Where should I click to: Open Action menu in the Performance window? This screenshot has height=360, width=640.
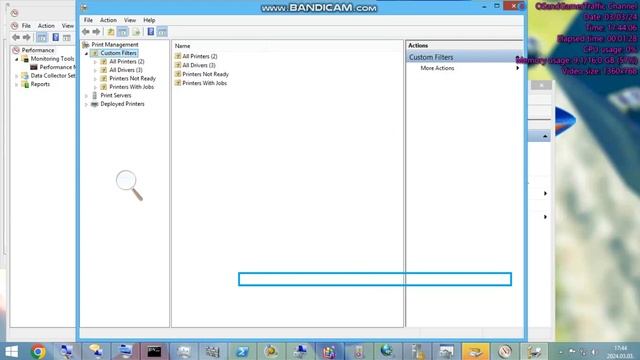pos(46,26)
